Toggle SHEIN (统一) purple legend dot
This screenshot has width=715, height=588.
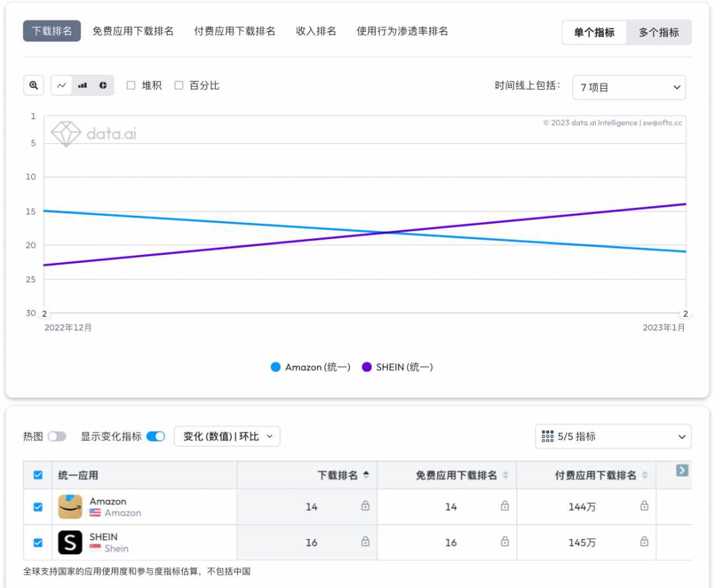click(x=367, y=367)
